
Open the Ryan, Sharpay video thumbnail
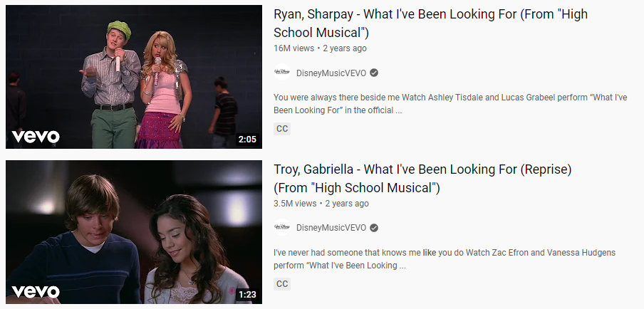134,77
